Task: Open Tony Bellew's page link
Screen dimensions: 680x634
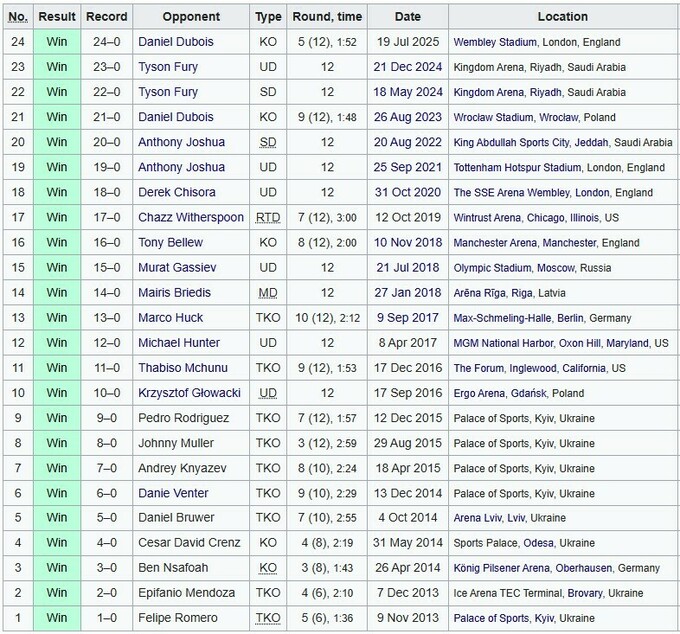Action: coord(170,242)
